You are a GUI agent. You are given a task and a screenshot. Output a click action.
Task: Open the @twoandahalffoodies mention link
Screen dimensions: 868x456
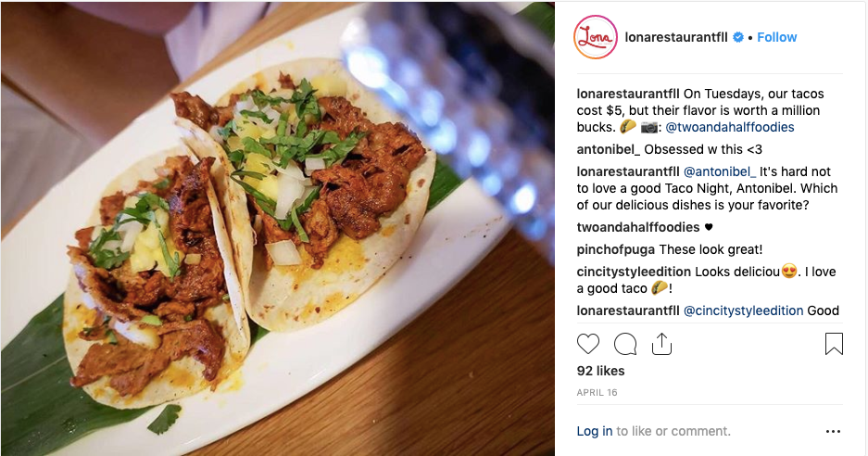[730, 127]
